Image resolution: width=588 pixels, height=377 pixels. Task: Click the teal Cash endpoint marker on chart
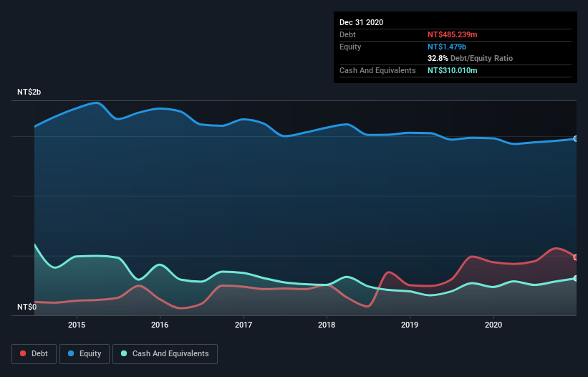point(576,278)
